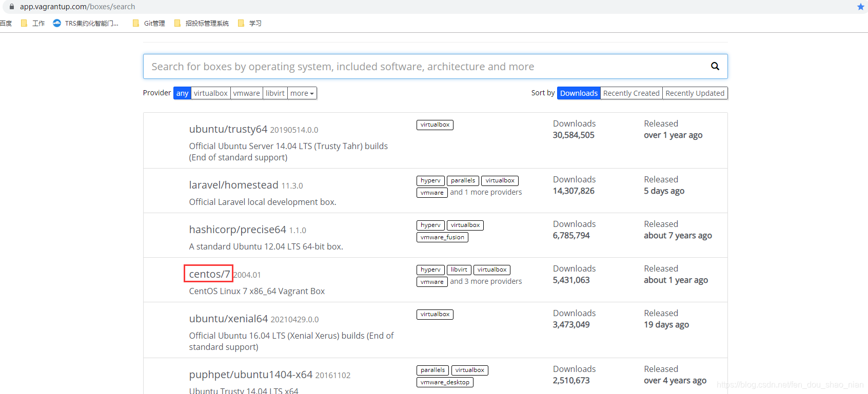Sort boxes by Recently Created
The width and height of the screenshot is (868, 394).
pos(631,93)
